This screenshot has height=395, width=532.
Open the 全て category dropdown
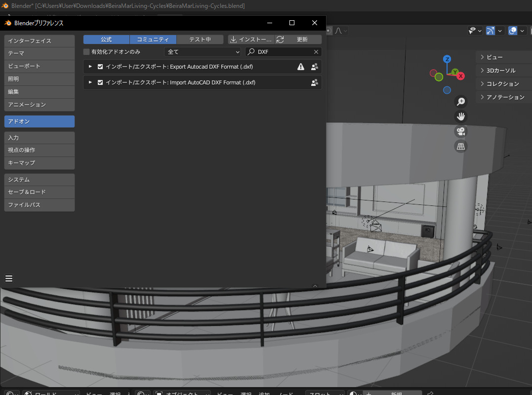coord(203,52)
